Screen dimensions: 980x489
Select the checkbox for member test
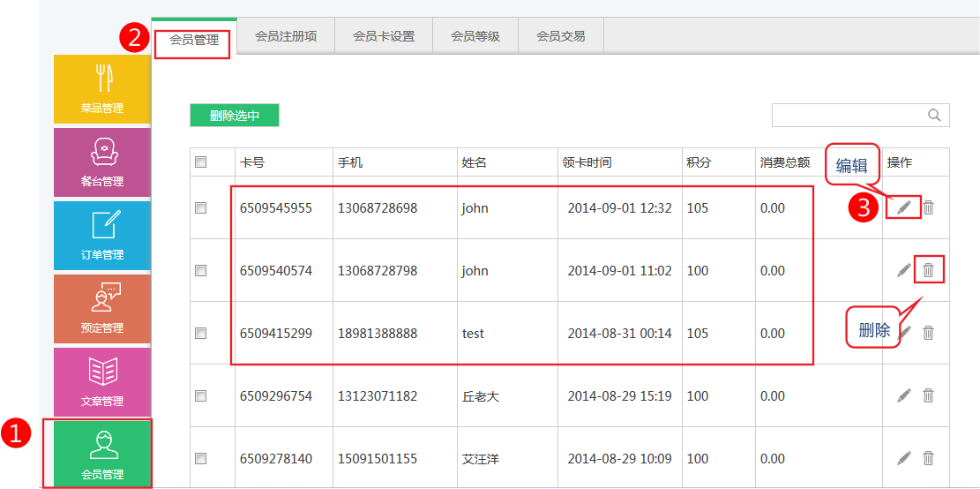(200, 334)
